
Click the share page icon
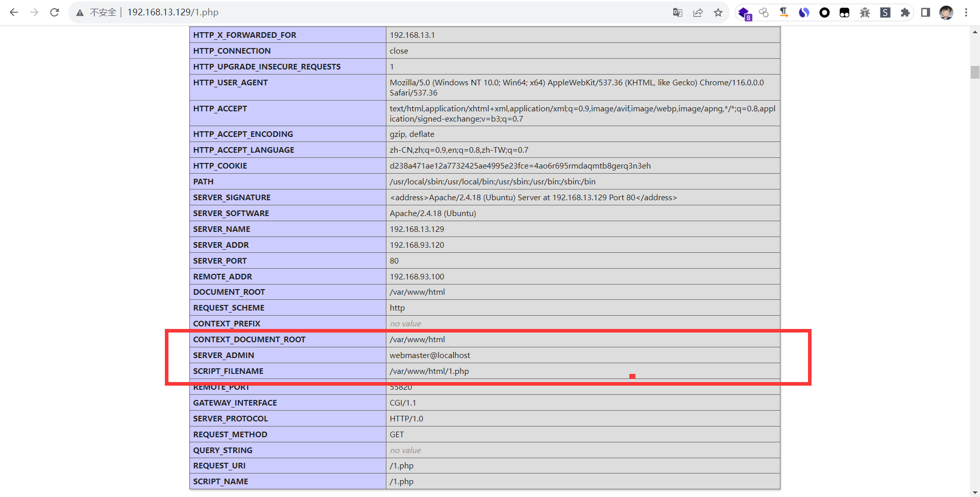tap(698, 13)
